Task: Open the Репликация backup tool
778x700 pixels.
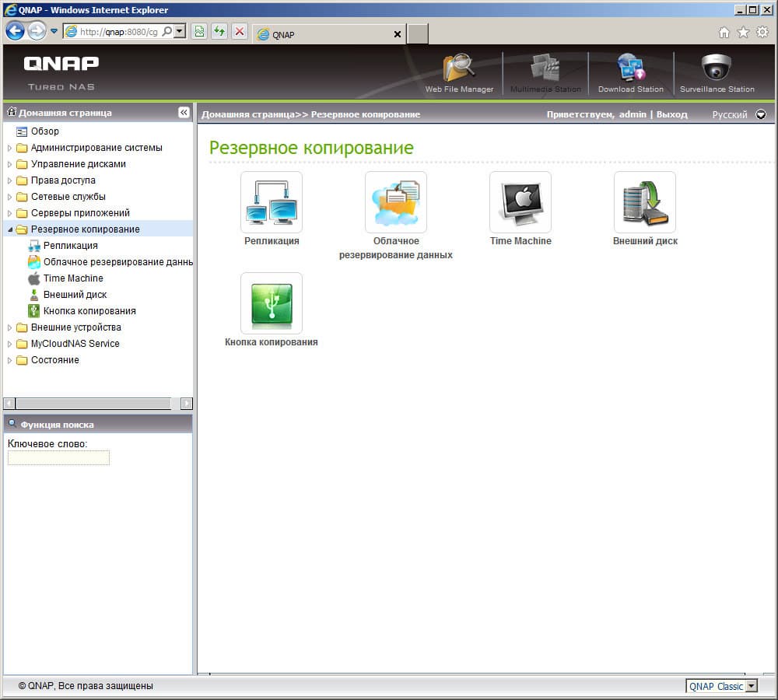Action: [x=271, y=202]
